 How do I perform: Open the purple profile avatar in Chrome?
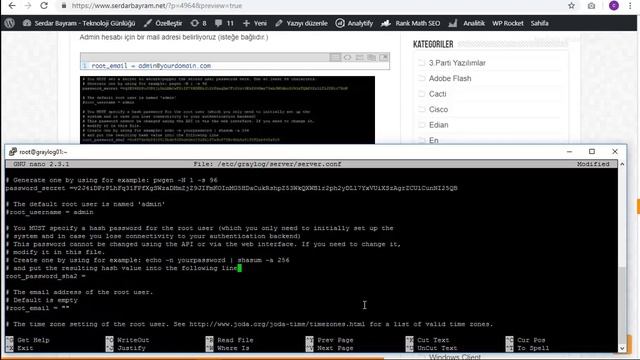pyautogui.click(x=614, y=6)
